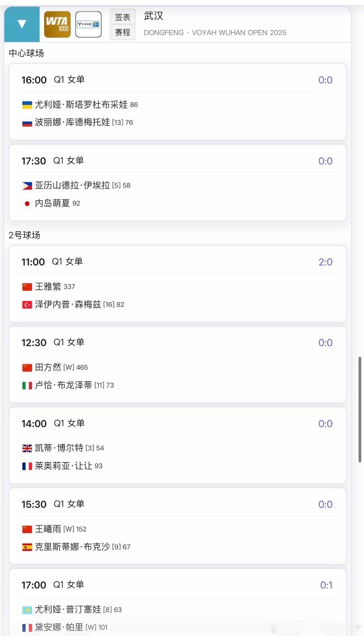Click the Philippines flag beside 亚历山德拉·伊埃拉

(x=27, y=186)
